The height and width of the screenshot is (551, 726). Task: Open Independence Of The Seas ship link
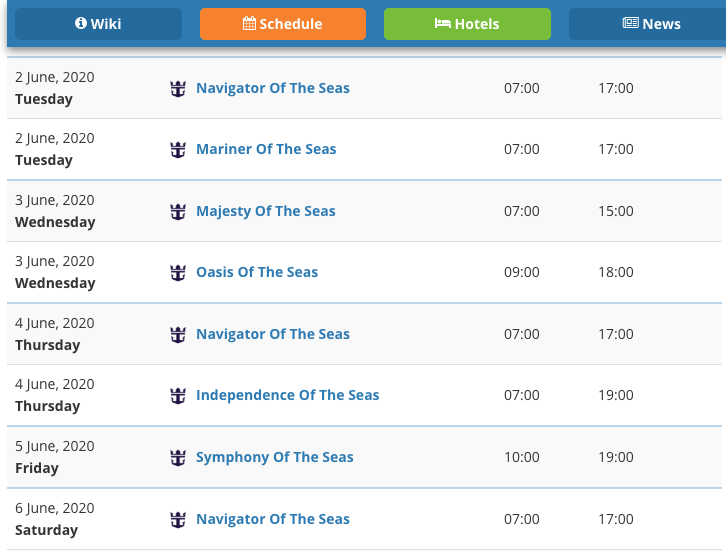point(288,395)
